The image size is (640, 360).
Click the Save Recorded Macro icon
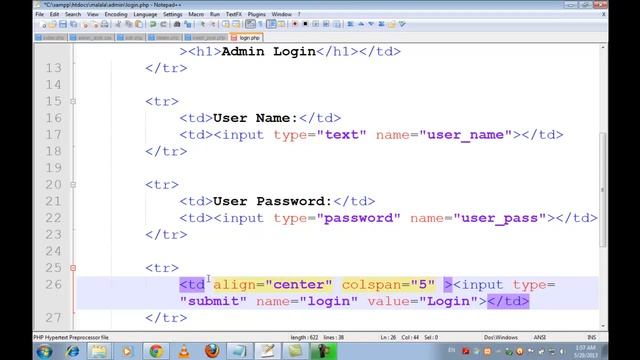[x=337, y=24]
